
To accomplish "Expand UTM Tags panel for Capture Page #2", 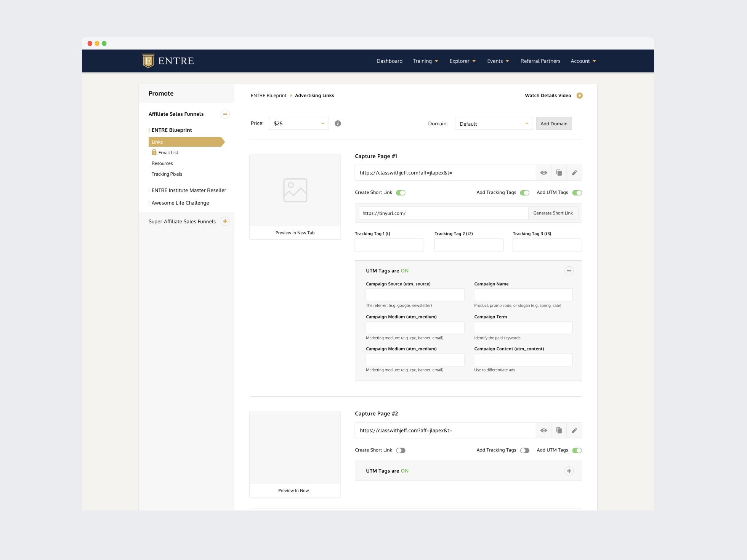I will [569, 471].
